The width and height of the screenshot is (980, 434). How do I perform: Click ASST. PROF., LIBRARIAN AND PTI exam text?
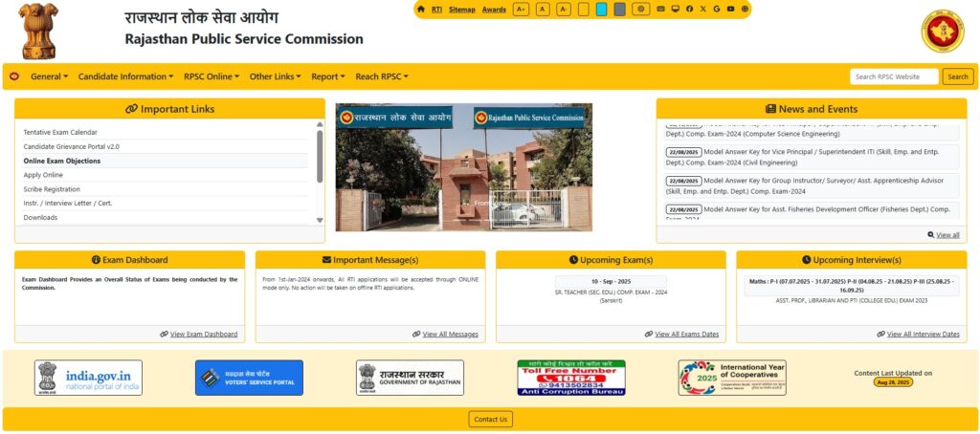click(x=851, y=300)
